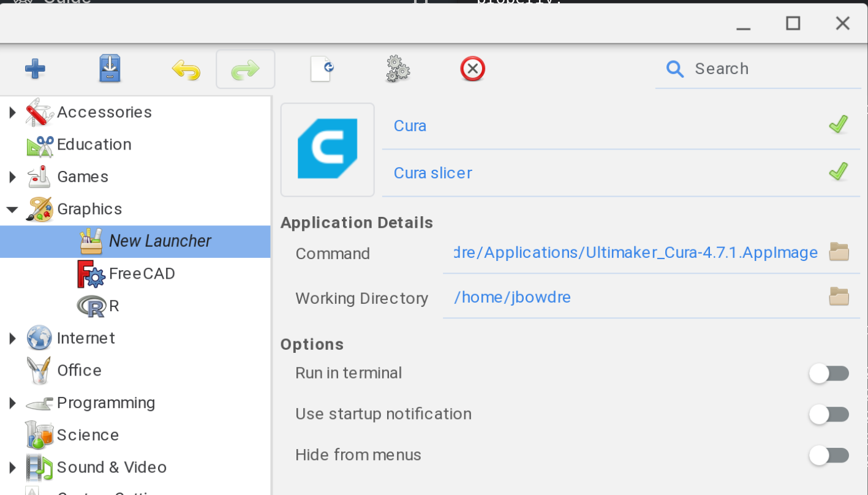Screen dimensions: 868x495
Task: Select the Science category label
Action: (x=88, y=435)
